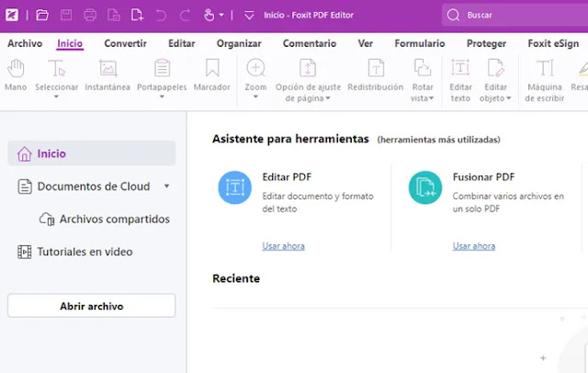Image resolution: width=588 pixels, height=373 pixels.
Task: Expand the Documentos de Cloud arrow
Action: tap(167, 186)
